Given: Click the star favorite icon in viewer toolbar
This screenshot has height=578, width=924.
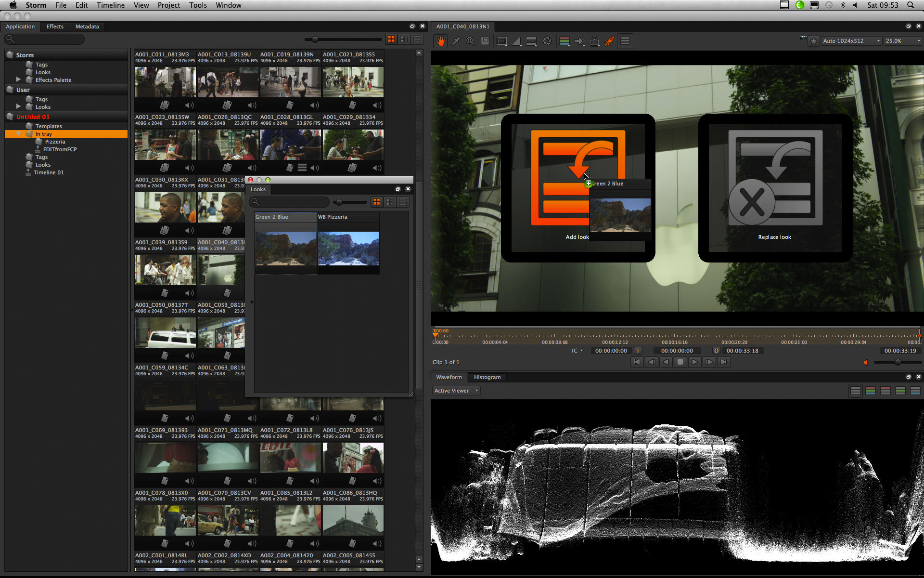Looking at the screenshot, I should [814, 41].
